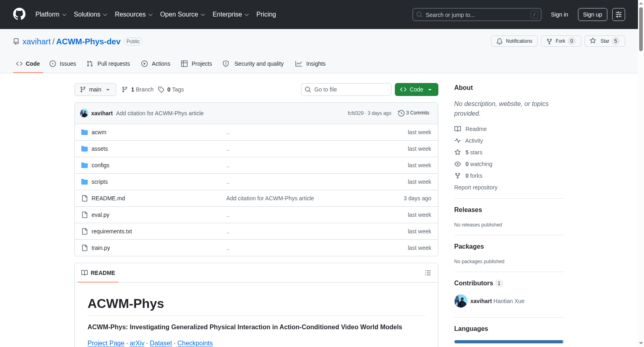Screen dimensions: 644x347
Task: Click the fork icon beside 0 forks
Action: [458, 176]
